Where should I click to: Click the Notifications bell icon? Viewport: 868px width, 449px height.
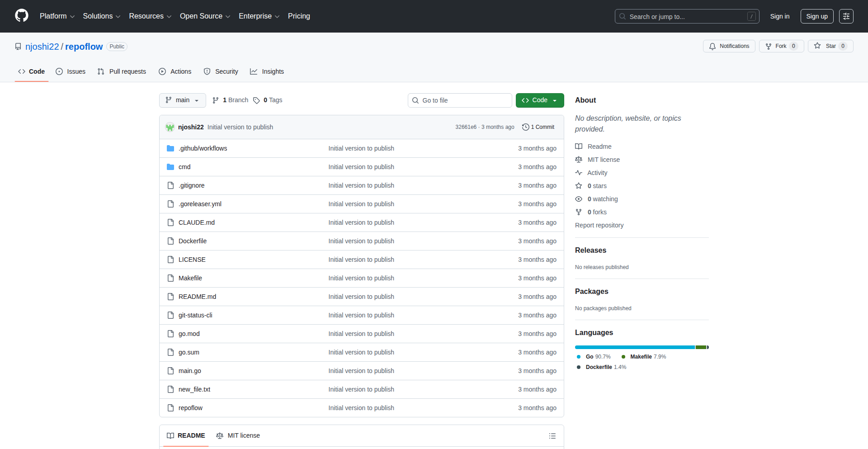point(712,46)
